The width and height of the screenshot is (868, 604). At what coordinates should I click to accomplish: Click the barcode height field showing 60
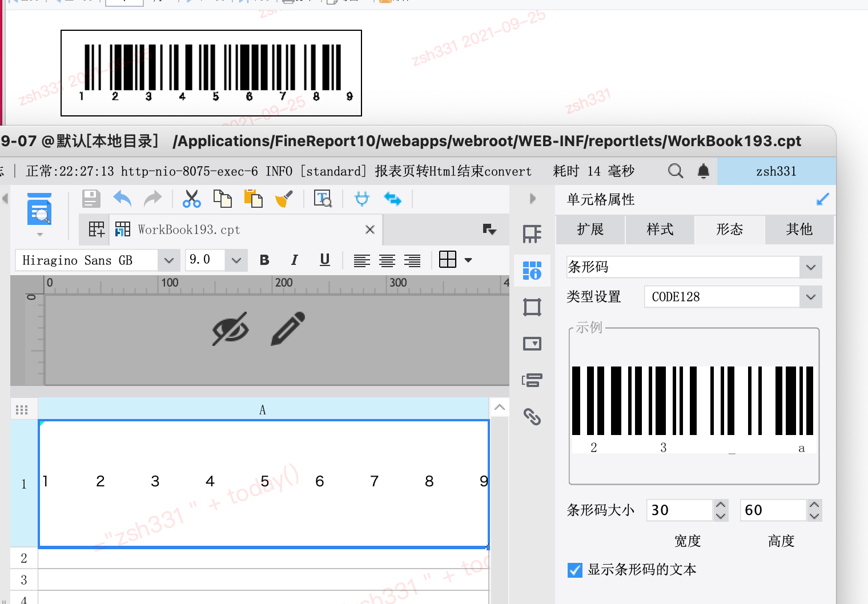(x=773, y=510)
